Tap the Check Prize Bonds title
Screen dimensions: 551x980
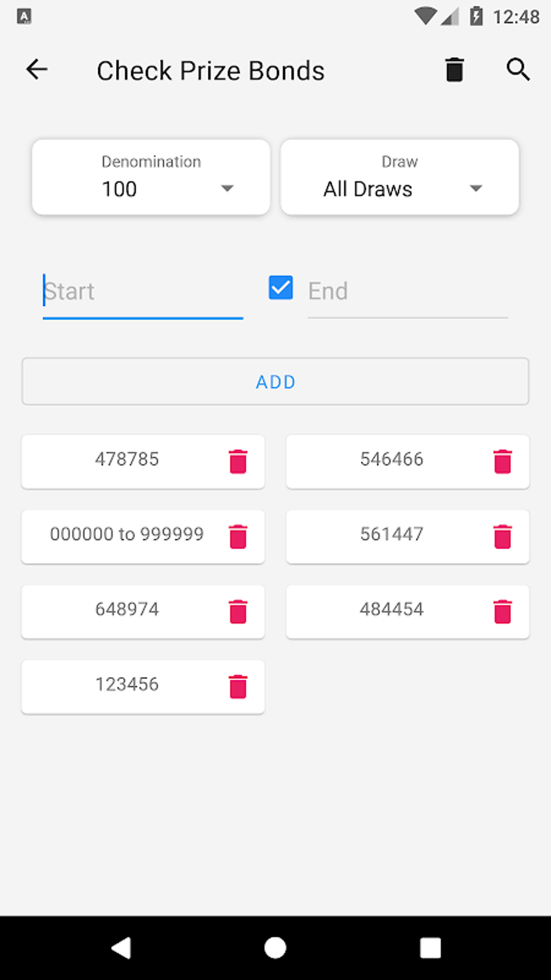coord(210,70)
